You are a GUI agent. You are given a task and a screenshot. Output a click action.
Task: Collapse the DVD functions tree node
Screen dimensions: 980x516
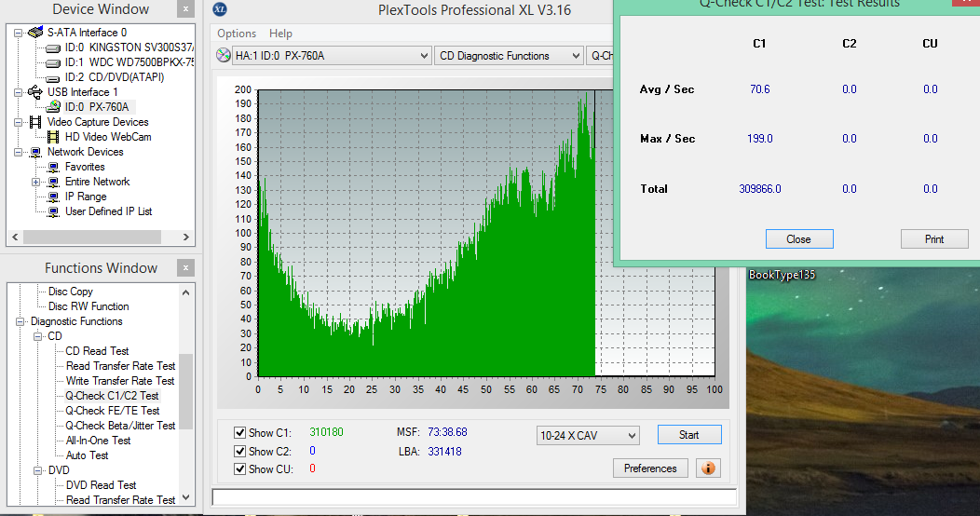click(37, 471)
